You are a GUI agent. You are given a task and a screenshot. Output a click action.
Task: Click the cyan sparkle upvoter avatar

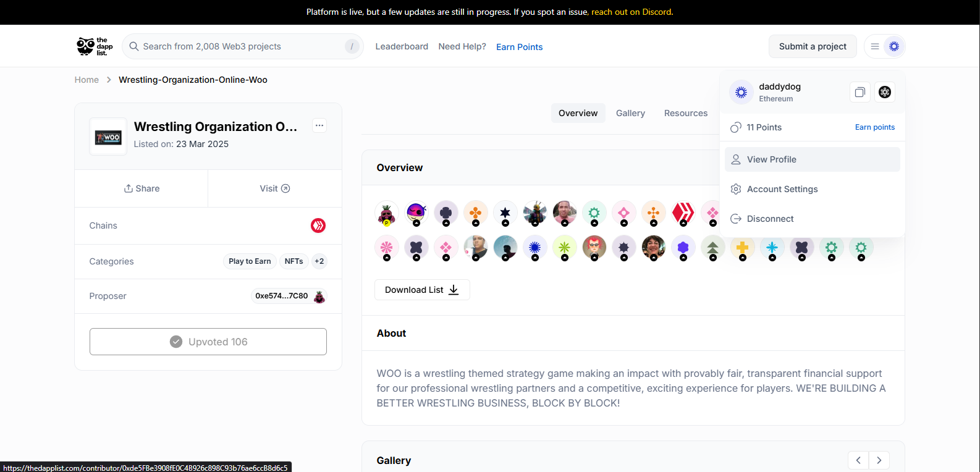pyautogui.click(x=772, y=248)
